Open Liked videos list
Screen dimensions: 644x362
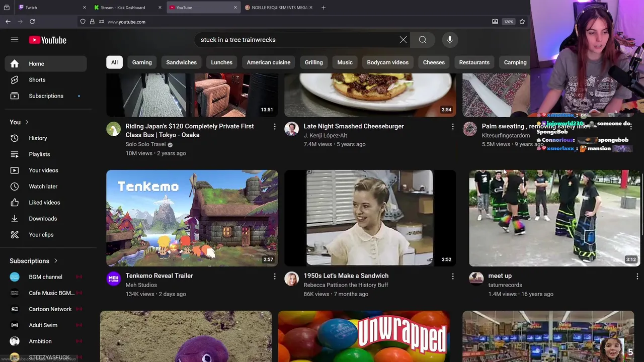[x=46, y=203]
